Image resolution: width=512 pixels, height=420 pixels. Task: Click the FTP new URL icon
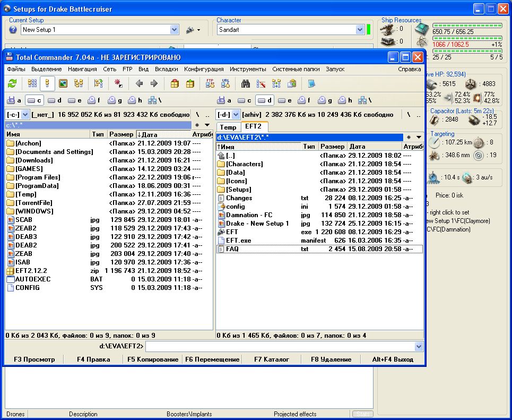pyautogui.click(x=225, y=83)
